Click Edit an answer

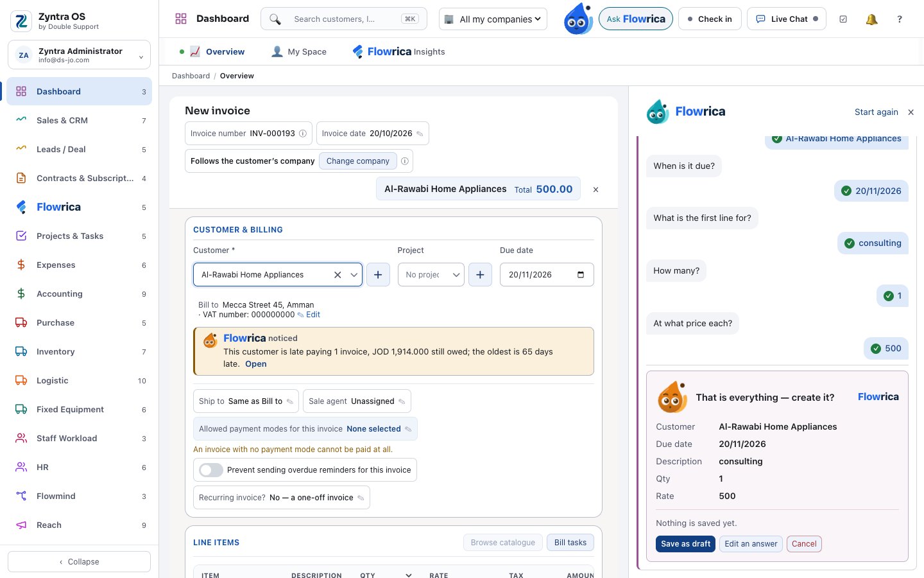(x=751, y=544)
